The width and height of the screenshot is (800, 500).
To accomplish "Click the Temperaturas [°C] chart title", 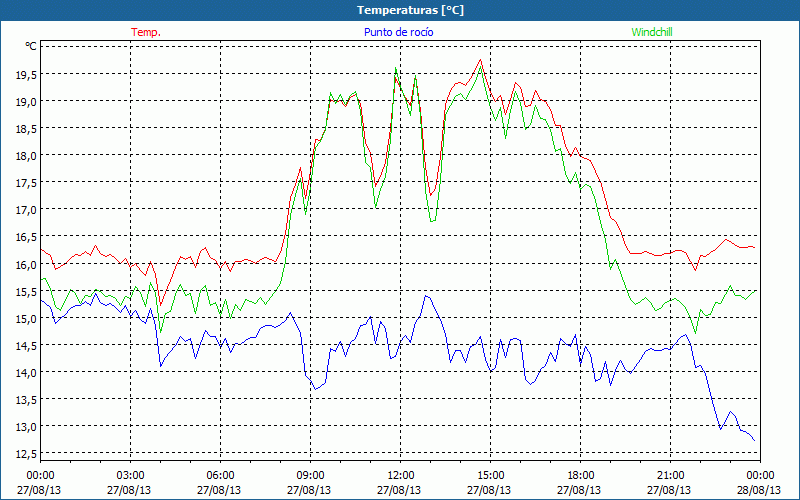I will coord(410,10).
